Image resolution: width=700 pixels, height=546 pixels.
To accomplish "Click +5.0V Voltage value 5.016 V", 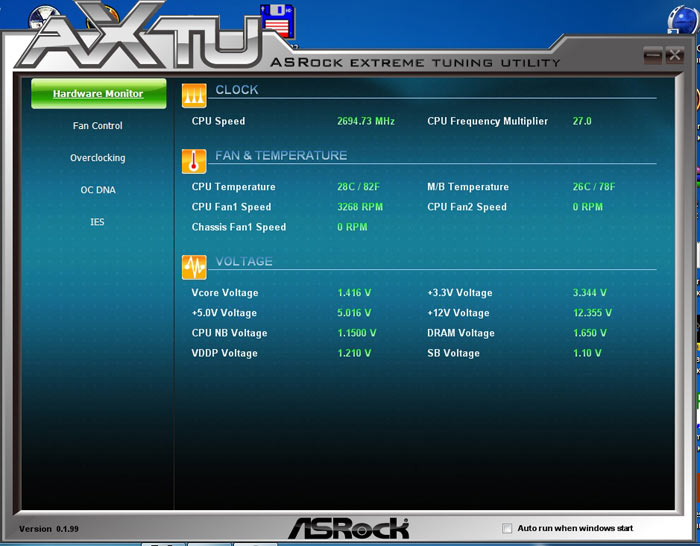I will click(x=354, y=313).
